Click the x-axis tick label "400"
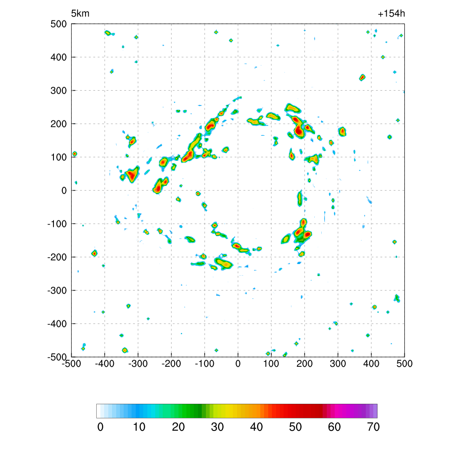The width and height of the screenshot is (476, 476). coord(371,364)
